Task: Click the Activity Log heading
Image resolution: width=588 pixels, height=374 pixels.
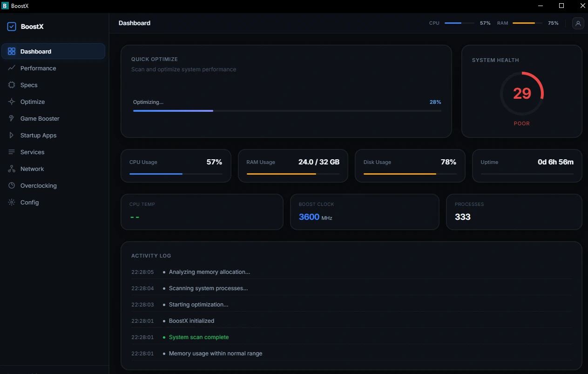Action: [151, 256]
